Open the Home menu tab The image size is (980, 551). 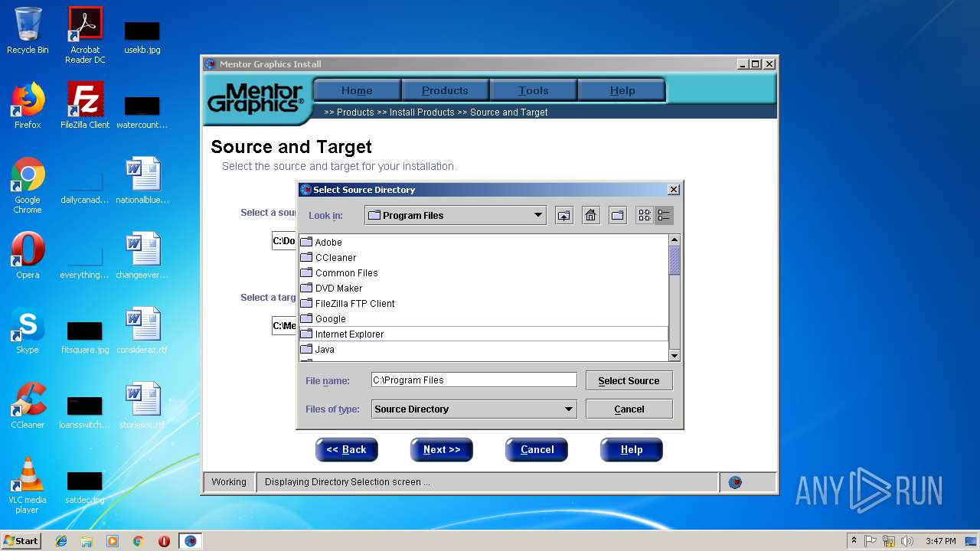tap(357, 90)
